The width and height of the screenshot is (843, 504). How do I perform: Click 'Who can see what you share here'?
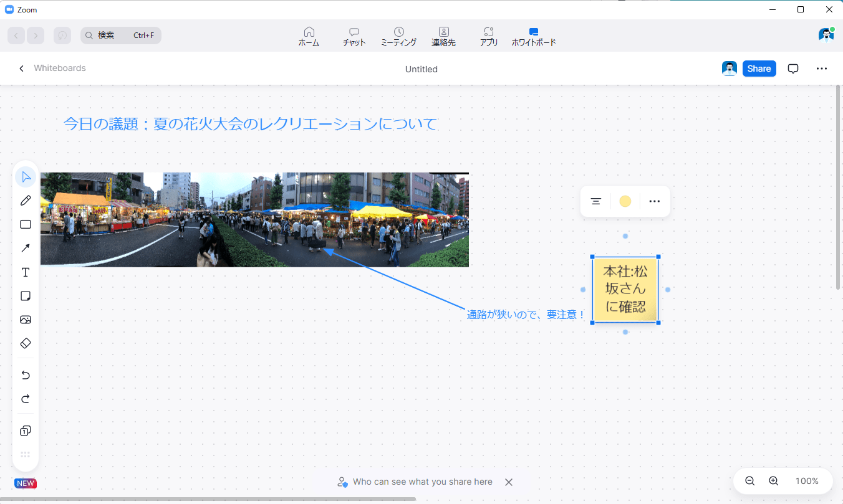click(423, 482)
